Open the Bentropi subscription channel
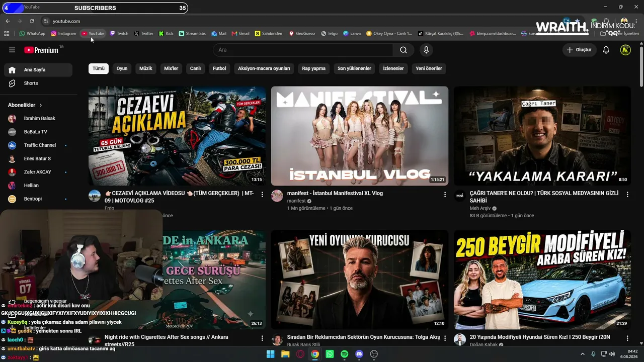644x362 pixels. 38,199
